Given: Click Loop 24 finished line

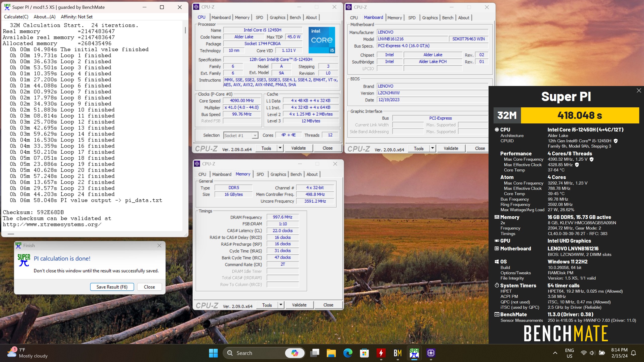Looking at the screenshot, I should pos(62,194).
